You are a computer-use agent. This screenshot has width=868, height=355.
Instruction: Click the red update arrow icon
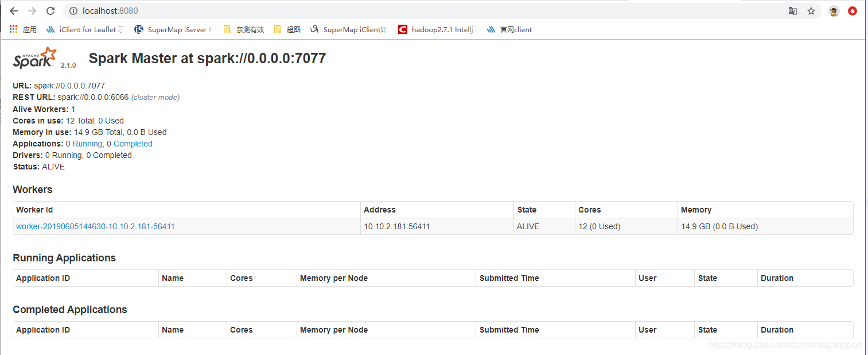pyautogui.click(x=853, y=11)
